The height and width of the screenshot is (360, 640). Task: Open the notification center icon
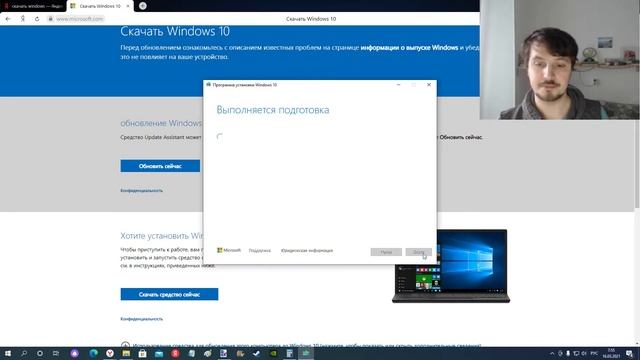click(630, 353)
